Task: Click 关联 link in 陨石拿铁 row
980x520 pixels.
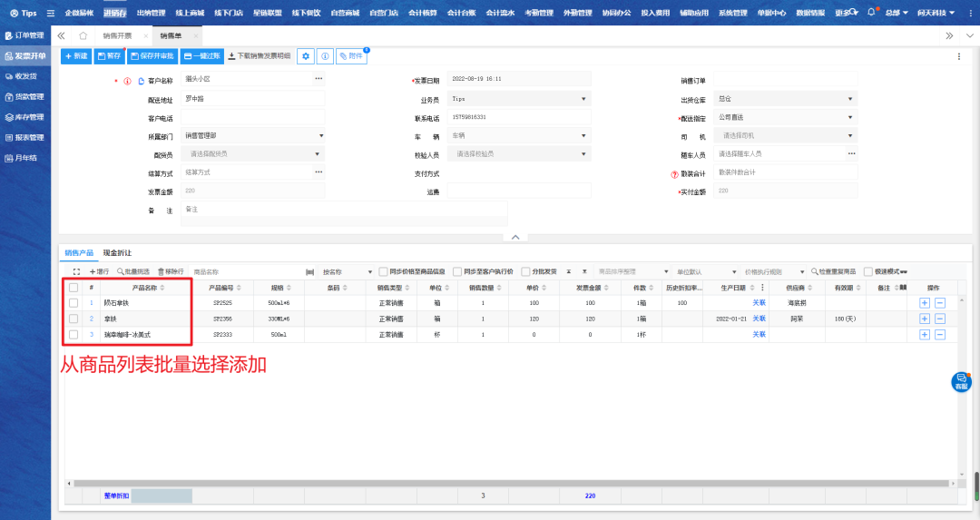Action: pyautogui.click(x=759, y=302)
